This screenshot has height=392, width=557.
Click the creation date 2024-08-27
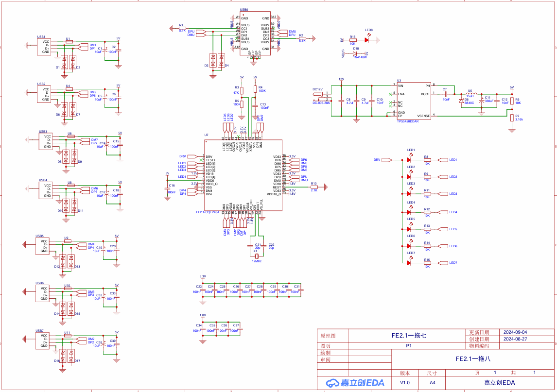tap(515, 339)
